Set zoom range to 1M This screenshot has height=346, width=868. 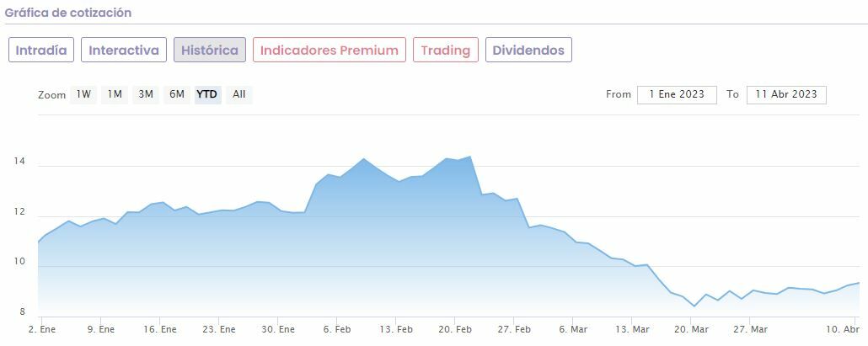click(115, 94)
